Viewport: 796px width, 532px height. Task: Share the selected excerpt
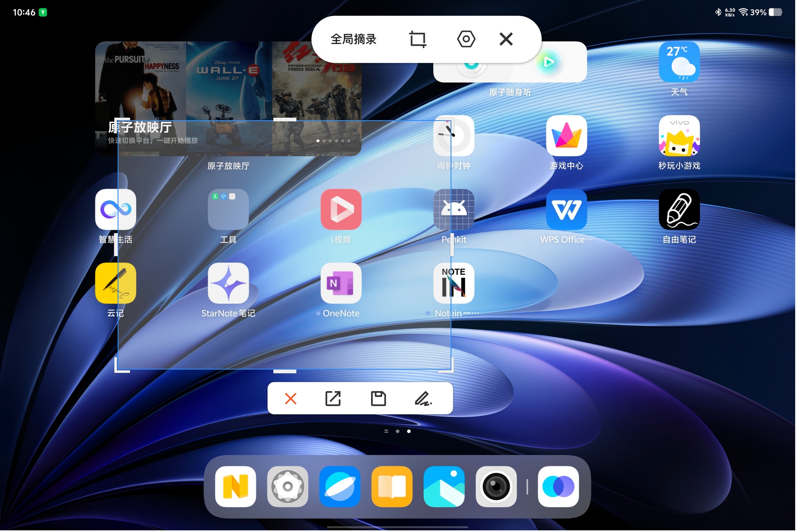pyautogui.click(x=333, y=398)
